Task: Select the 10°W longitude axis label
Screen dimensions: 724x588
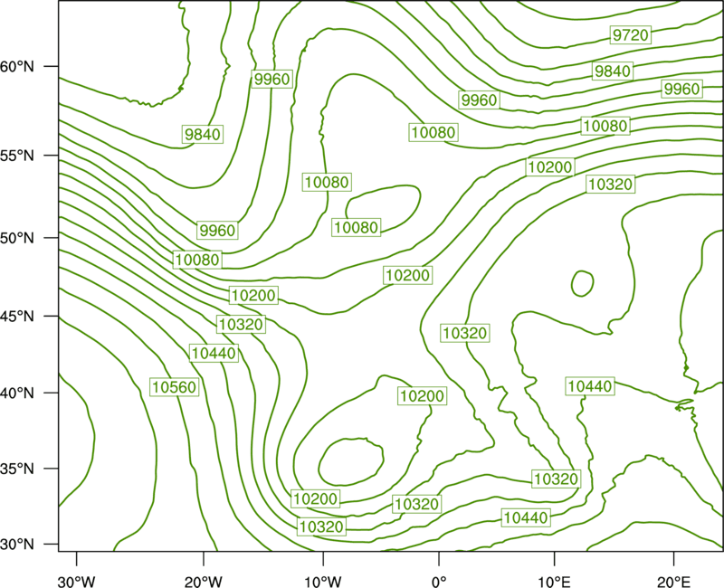Action: pyautogui.click(x=323, y=582)
